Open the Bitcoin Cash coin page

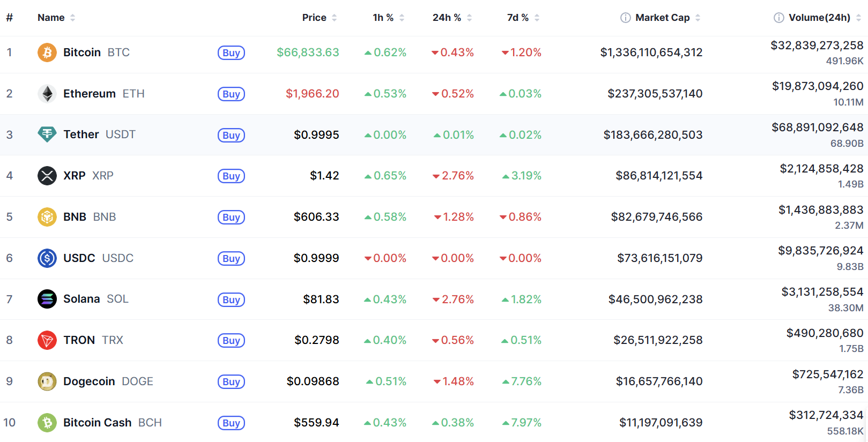[97, 423]
